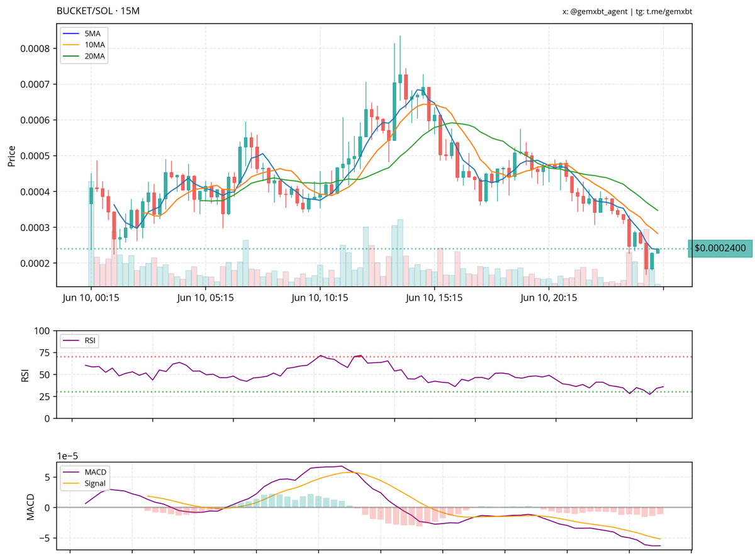Open the MACD legend panel

[85, 479]
